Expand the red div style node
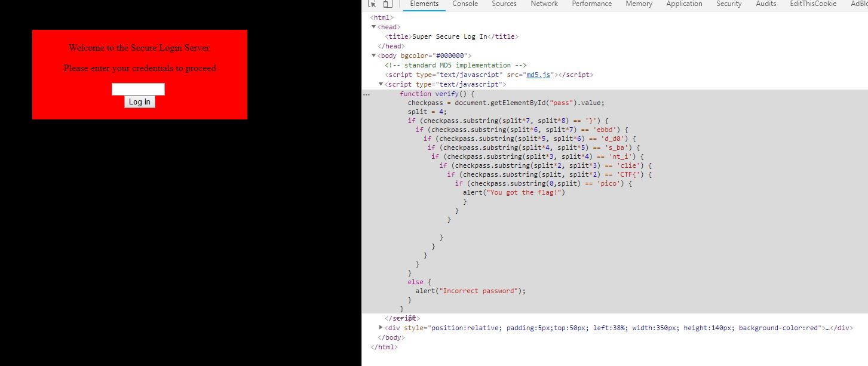This screenshot has height=366, width=868. 381,328
